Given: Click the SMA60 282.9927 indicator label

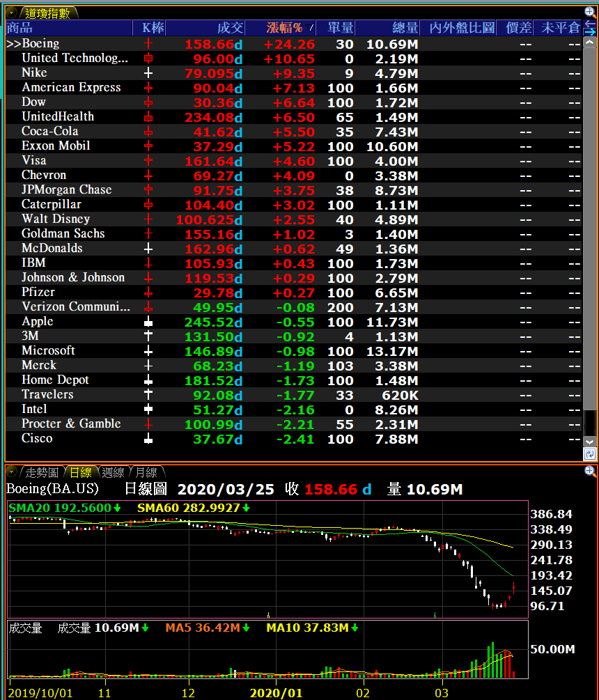Looking at the screenshot, I should 193,508.
